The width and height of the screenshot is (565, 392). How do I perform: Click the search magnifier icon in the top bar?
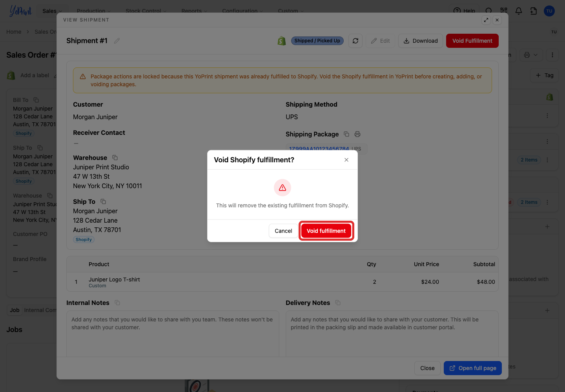pyautogui.click(x=488, y=11)
